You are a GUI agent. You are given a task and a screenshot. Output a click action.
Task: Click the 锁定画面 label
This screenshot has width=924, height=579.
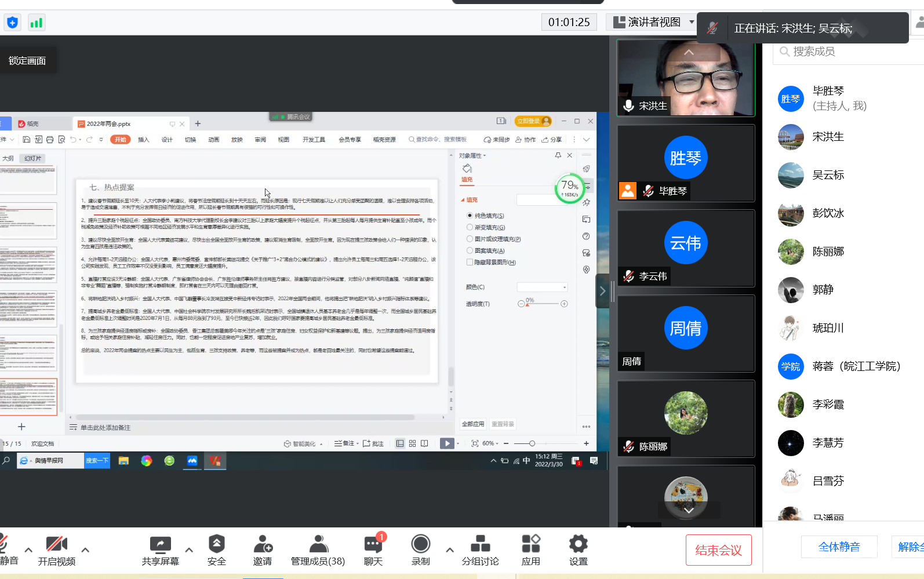pos(27,61)
